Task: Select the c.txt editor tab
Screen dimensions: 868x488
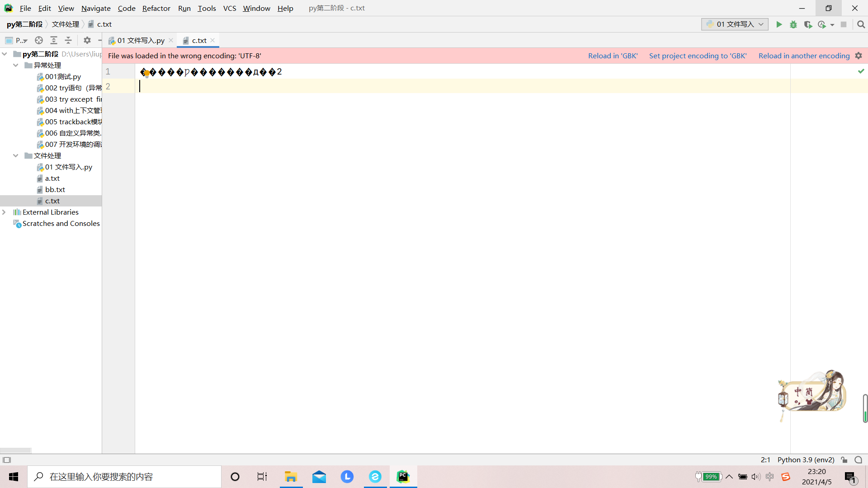Action: [x=199, y=40]
